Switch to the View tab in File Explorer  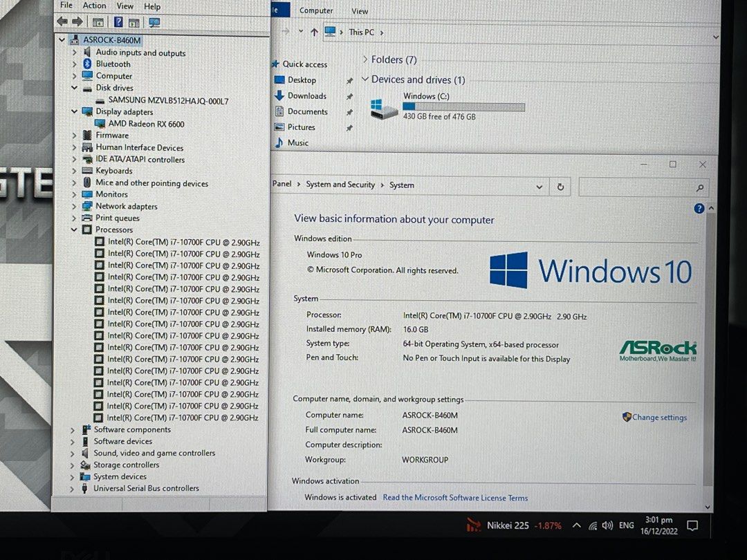[359, 10]
